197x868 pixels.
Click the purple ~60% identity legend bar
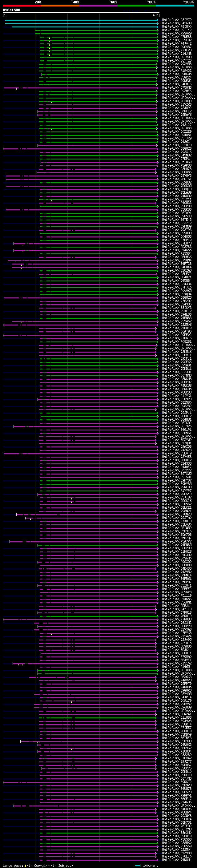tap(99, 6)
